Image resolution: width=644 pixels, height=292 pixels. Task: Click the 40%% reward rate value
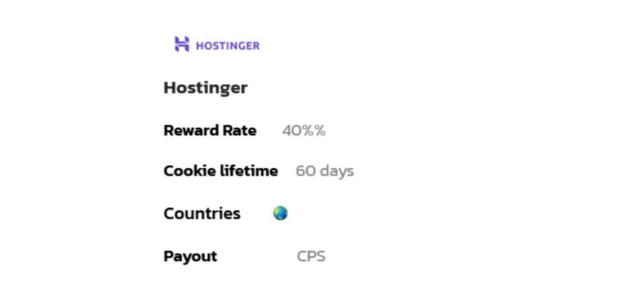tap(304, 131)
